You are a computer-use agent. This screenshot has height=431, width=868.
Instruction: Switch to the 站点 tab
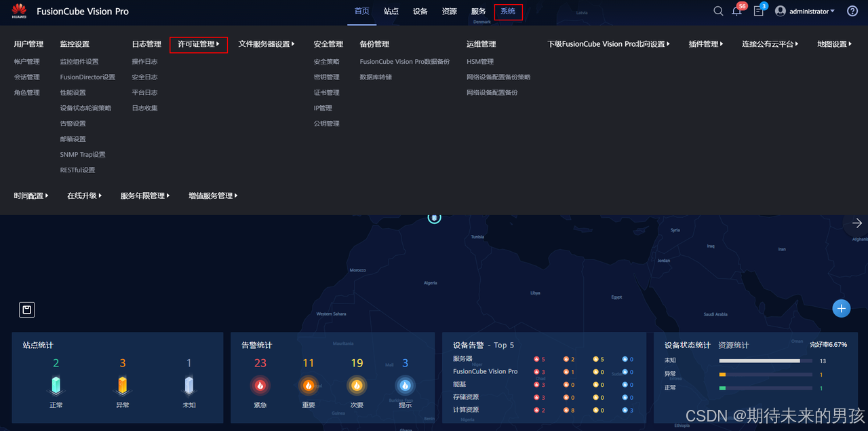(391, 12)
